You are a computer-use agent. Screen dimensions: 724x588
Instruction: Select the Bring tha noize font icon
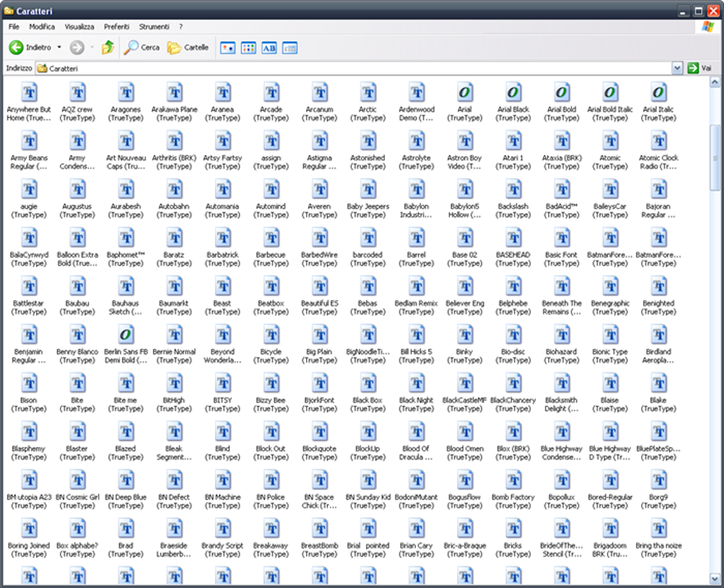click(x=659, y=528)
